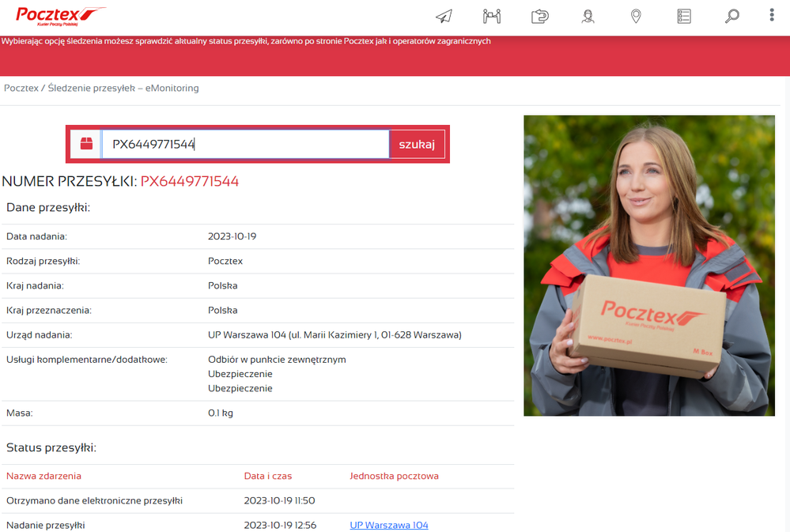The width and height of the screenshot is (790, 532).
Task: Select the red PX6449771544 shipment number
Action: (x=190, y=181)
